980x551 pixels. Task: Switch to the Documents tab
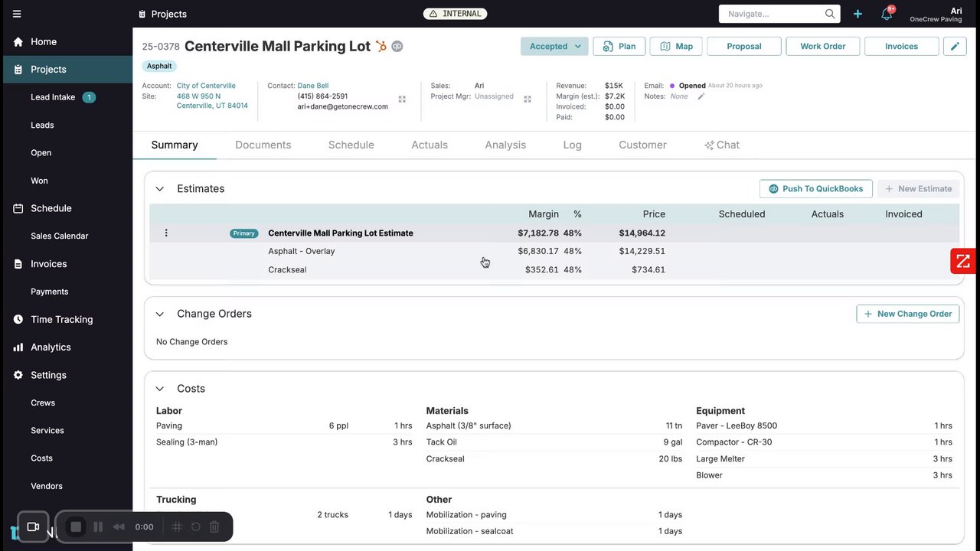tap(263, 145)
